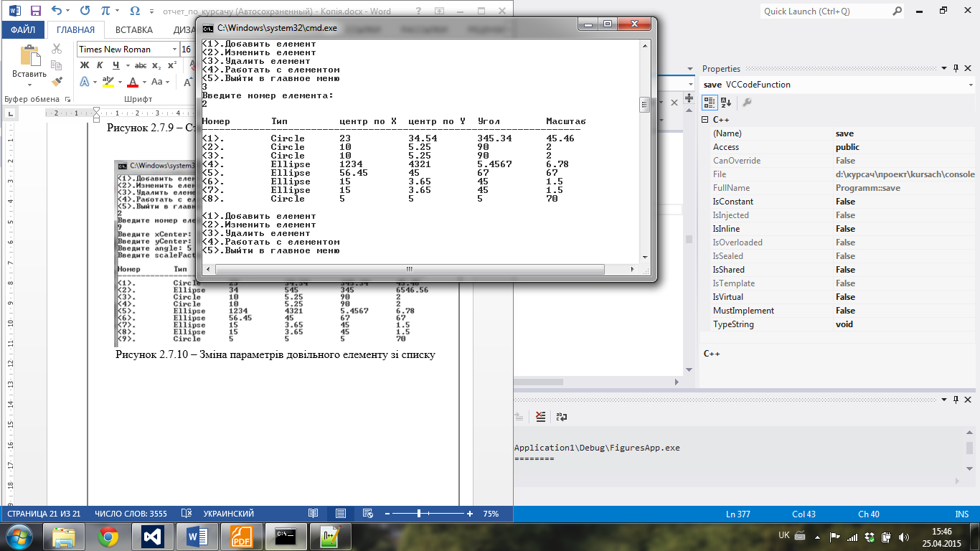Open highlight color dropdown arrow
980x551 pixels.
click(x=118, y=82)
